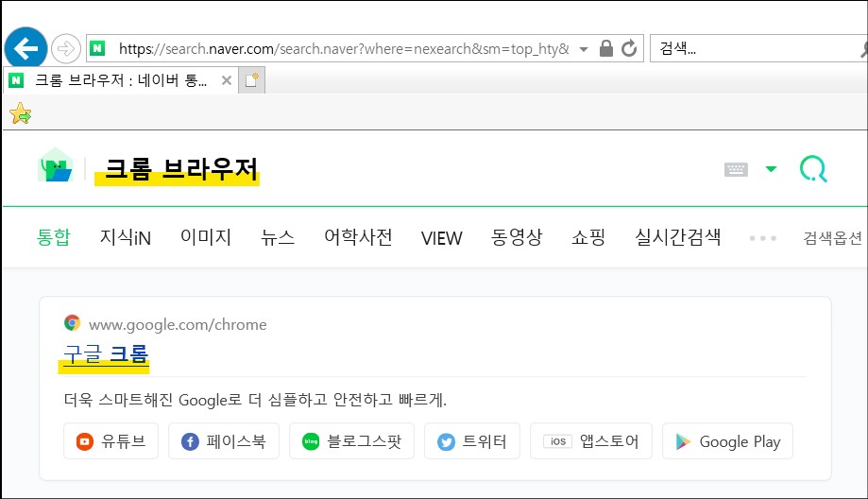
Task: Close the 크롬 브라우저 Naver tab
Action: coord(227,81)
